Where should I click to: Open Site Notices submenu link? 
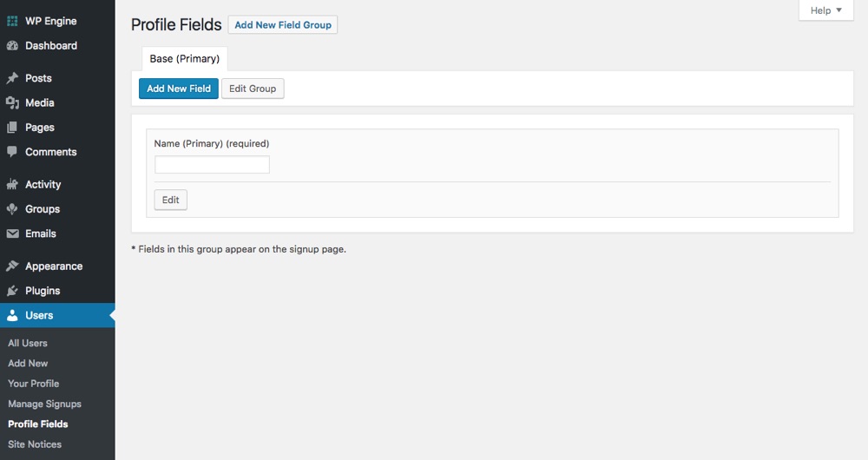click(35, 444)
